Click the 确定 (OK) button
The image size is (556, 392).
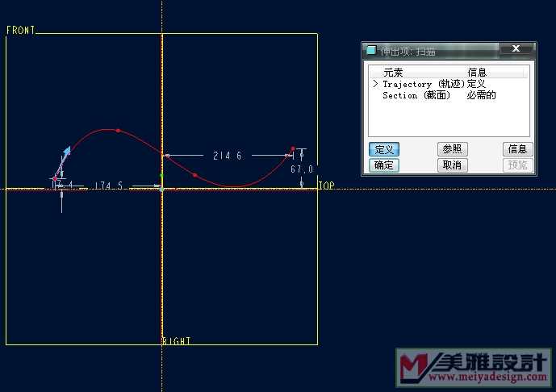(384, 165)
